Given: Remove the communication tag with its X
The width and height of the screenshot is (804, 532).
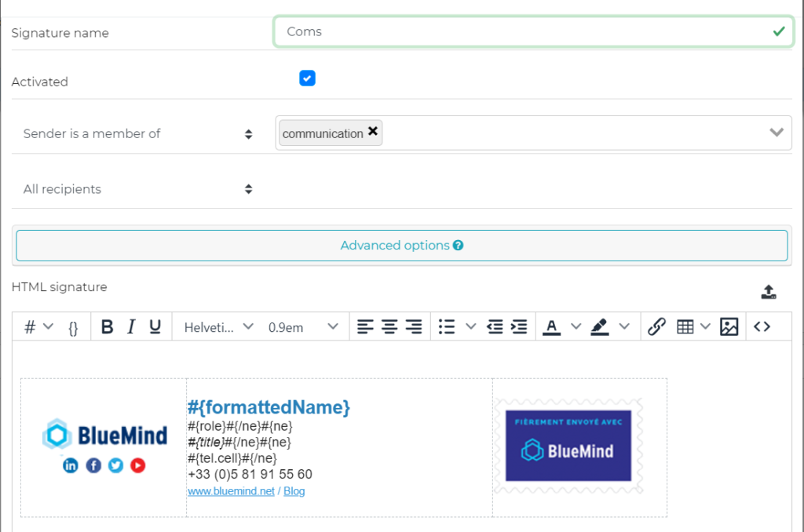Looking at the screenshot, I should 373,131.
